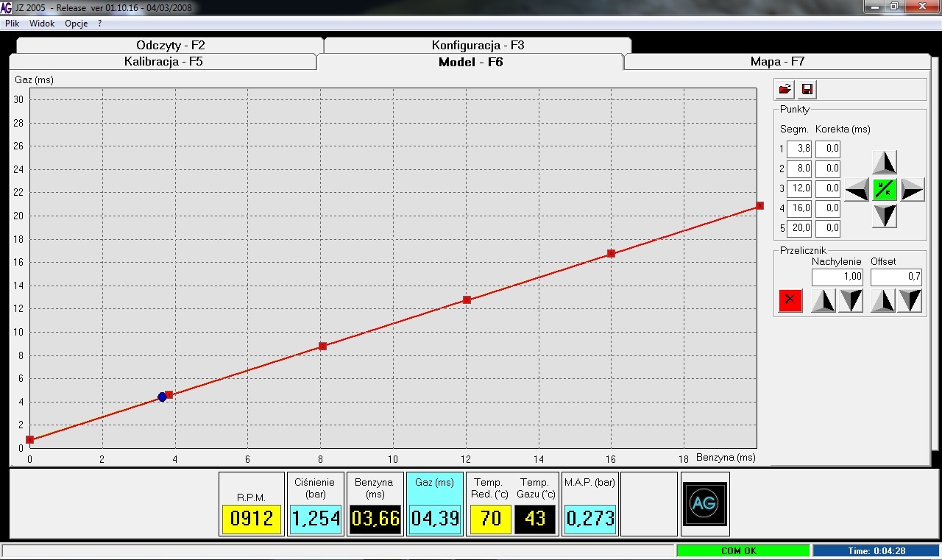
Task: Increase Offset with its up arrow
Action: (882, 301)
